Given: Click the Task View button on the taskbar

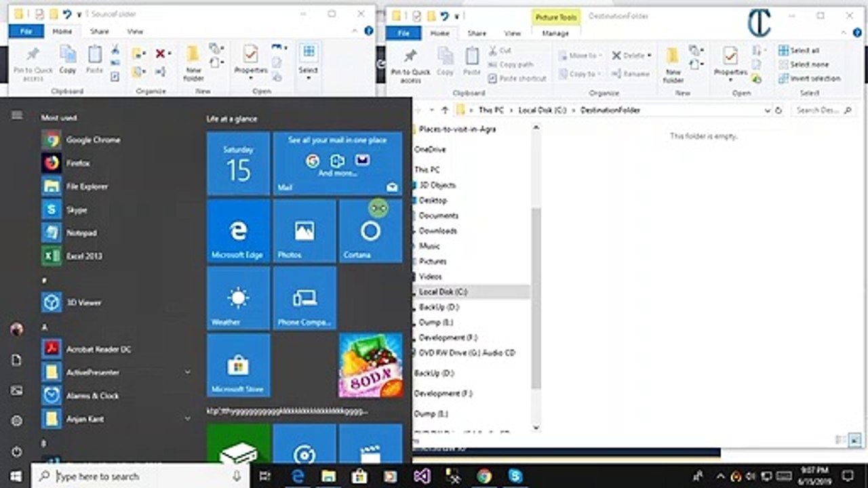Looking at the screenshot, I should click(265, 476).
